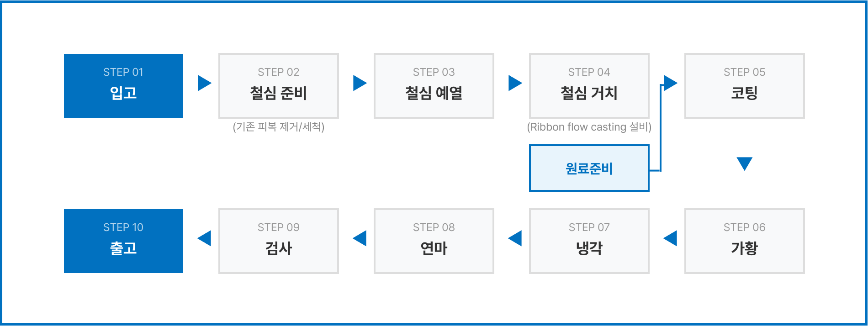This screenshot has height=326, width=868.
Task: Click the arrow between STEP 06 and STEP 07
Action: click(x=671, y=238)
